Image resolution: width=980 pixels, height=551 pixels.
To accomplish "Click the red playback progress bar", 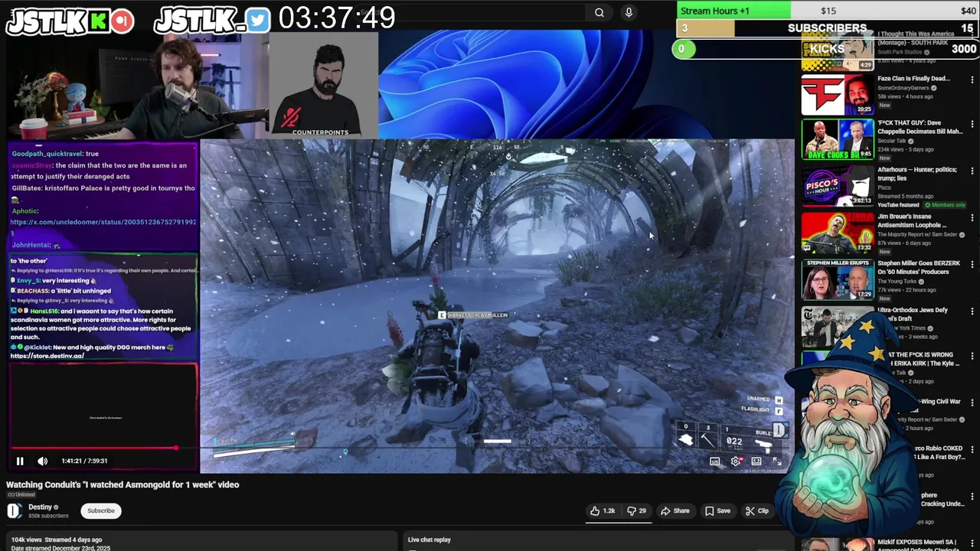I will pyautogui.click(x=93, y=448).
